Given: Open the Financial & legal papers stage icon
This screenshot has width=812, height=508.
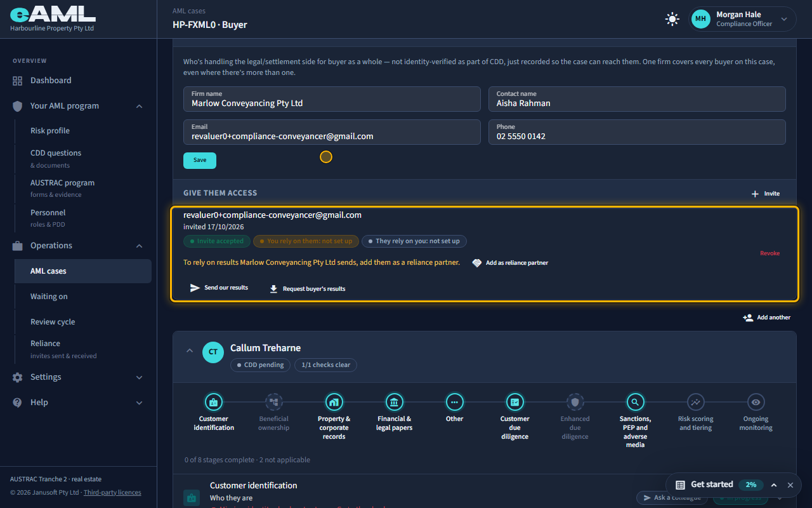Looking at the screenshot, I should [394, 402].
